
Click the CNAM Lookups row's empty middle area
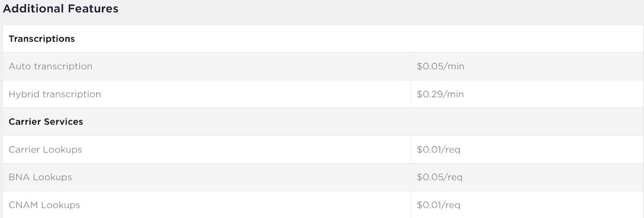246,205
